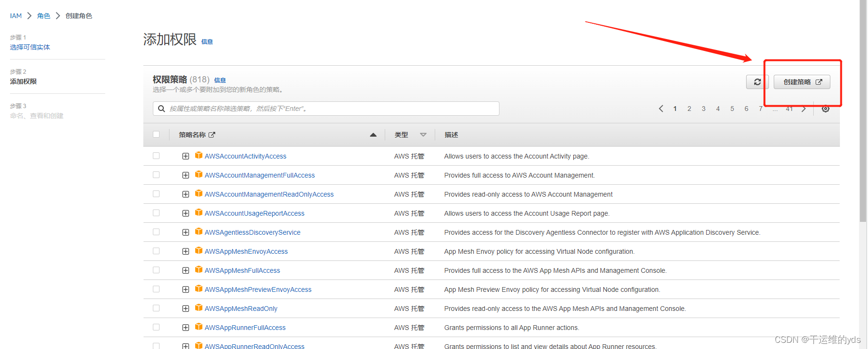Open IAM breadcrumb link

[x=16, y=16]
